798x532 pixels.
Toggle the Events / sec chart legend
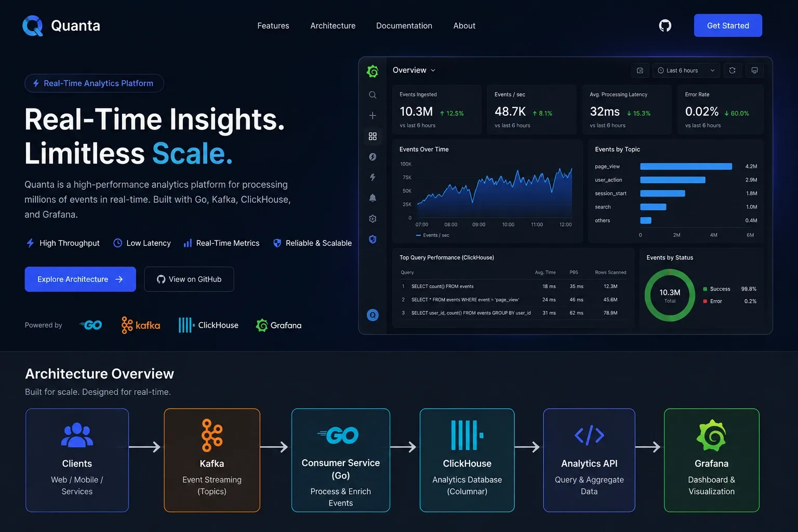[433, 235]
